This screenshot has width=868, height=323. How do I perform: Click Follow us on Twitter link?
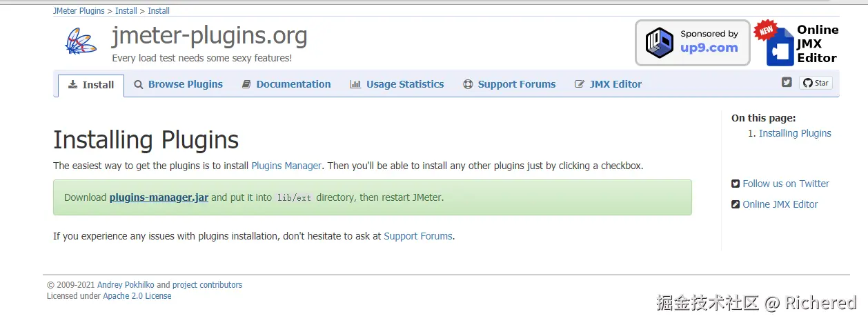(786, 184)
